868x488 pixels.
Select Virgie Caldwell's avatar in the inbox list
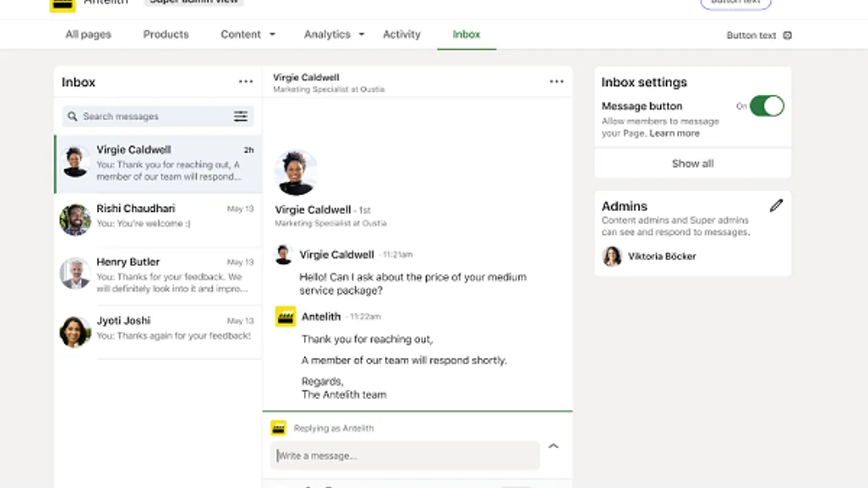pos(76,162)
